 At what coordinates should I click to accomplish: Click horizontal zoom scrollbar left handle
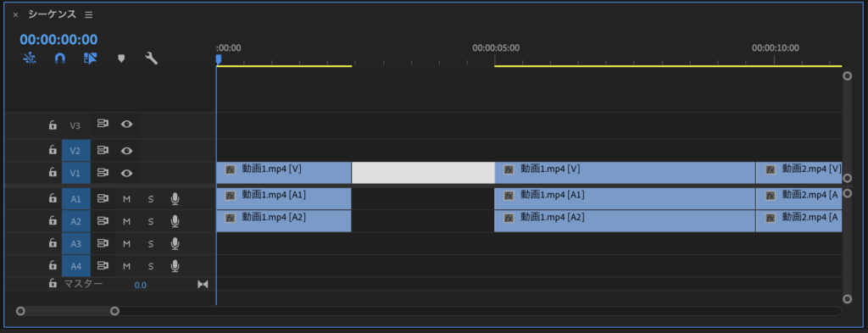click(x=20, y=311)
